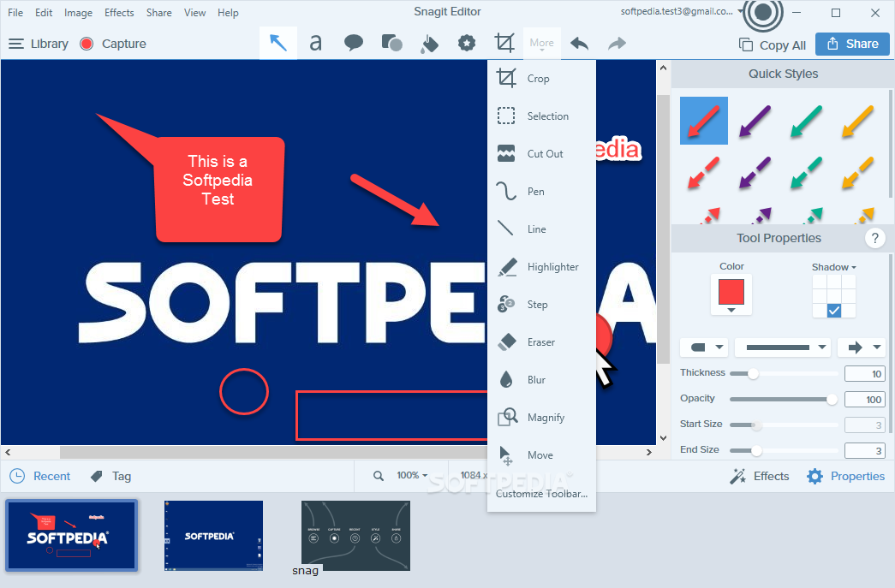Pick Step tool from the list
The height and width of the screenshot is (588, 895).
(x=541, y=305)
